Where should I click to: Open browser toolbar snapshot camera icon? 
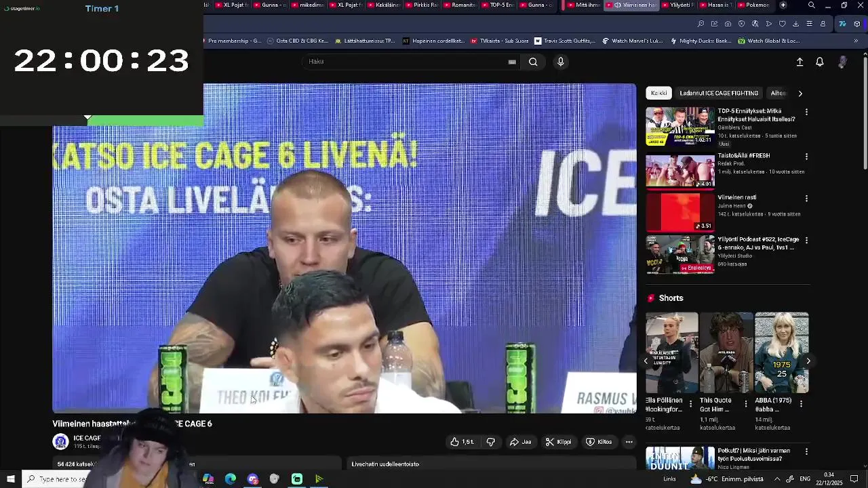click(x=728, y=24)
